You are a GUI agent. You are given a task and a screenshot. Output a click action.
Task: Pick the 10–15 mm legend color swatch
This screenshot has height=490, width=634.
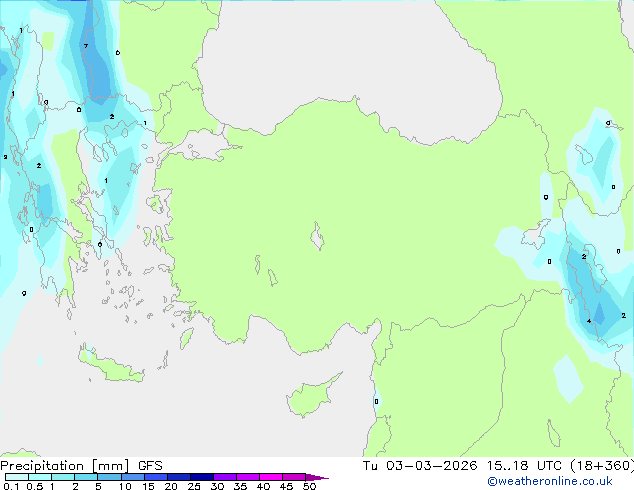click(132, 477)
